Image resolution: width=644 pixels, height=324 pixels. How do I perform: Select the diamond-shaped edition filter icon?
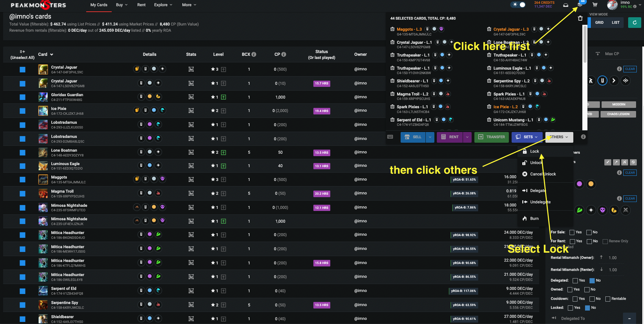[x=625, y=81]
